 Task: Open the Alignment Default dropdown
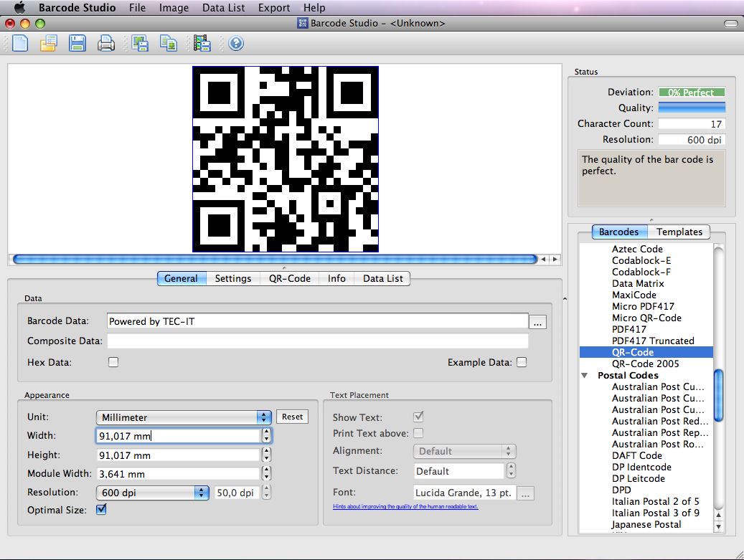tap(464, 451)
